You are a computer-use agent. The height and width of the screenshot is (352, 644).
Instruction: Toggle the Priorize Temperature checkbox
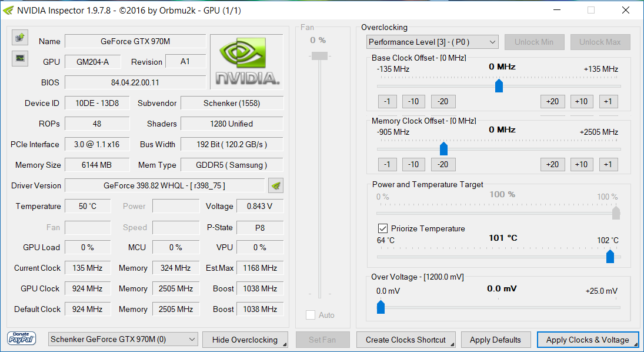click(382, 228)
